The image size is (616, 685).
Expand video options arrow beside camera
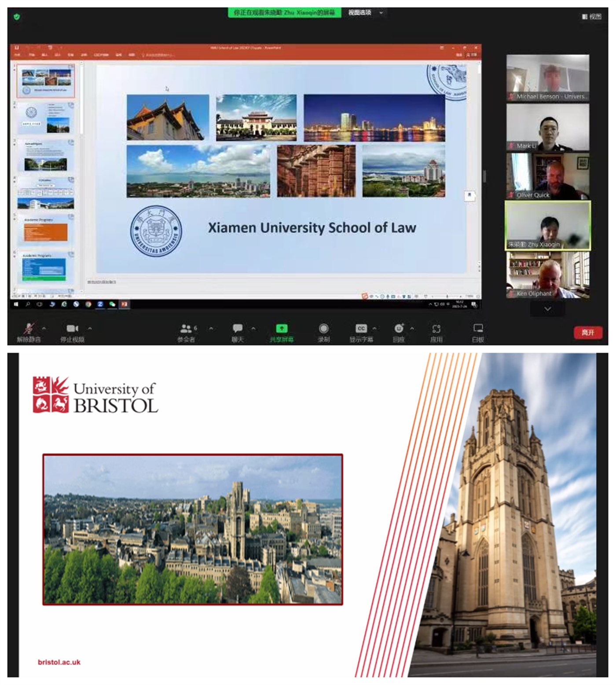[x=90, y=328]
